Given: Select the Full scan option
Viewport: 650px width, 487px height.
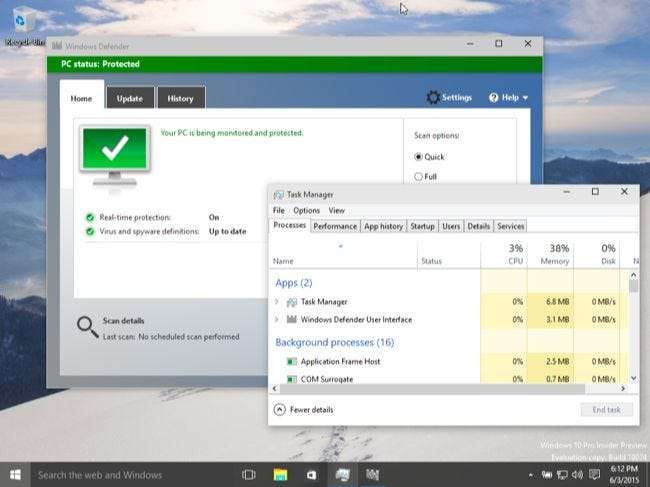Looking at the screenshot, I should [x=419, y=177].
